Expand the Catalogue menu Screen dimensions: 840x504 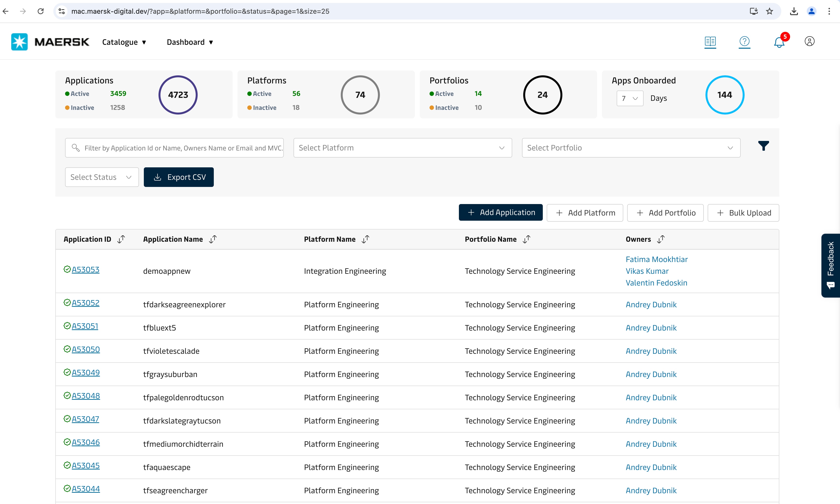(x=124, y=42)
